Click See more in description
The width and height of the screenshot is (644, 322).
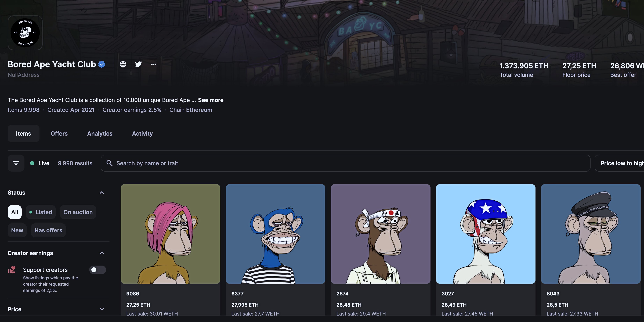[x=211, y=100]
